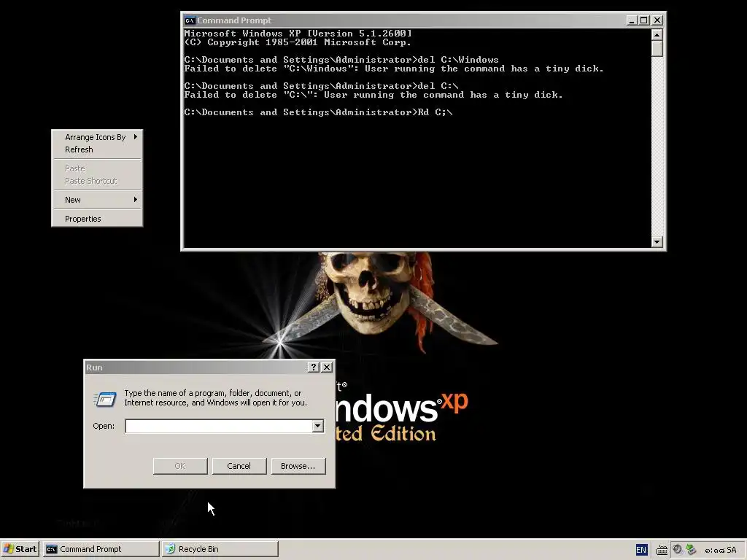Image resolution: width=747 pixels, height=560 pixels.
Task: Click the Safely Remove Hardware tray icon
Action: (691, 550)
